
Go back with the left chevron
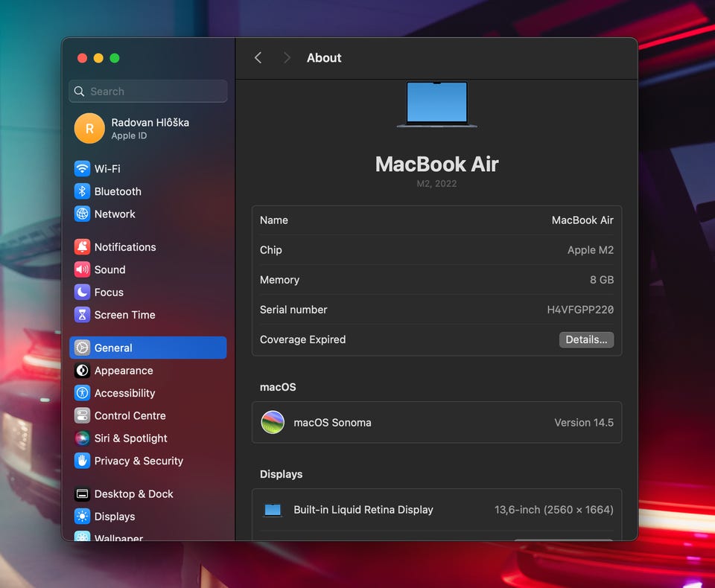[258, 58]
